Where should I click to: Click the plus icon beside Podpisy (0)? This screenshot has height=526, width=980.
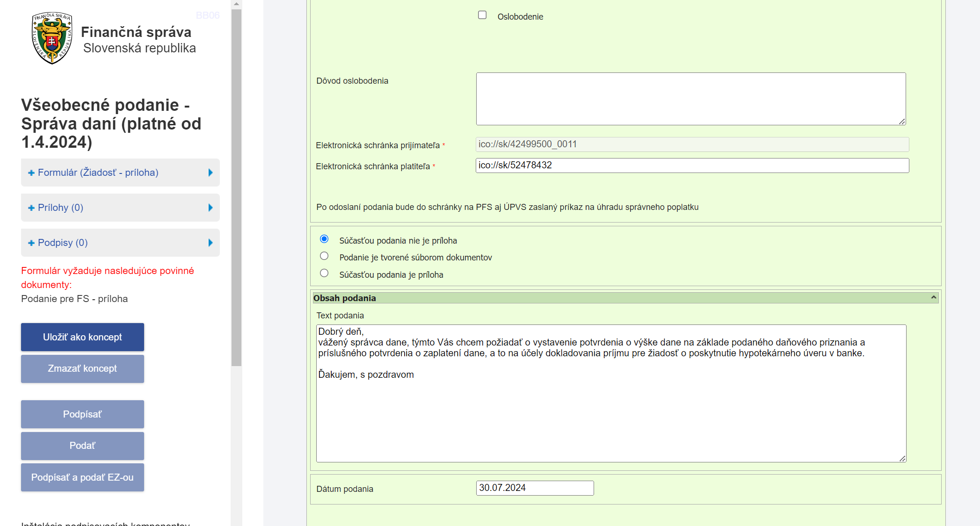31,243
